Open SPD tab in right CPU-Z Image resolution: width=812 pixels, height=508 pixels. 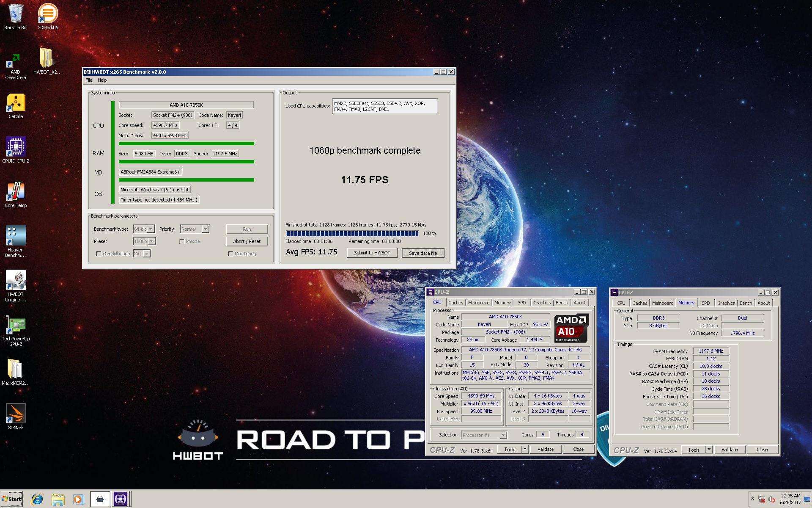[705, 303]
